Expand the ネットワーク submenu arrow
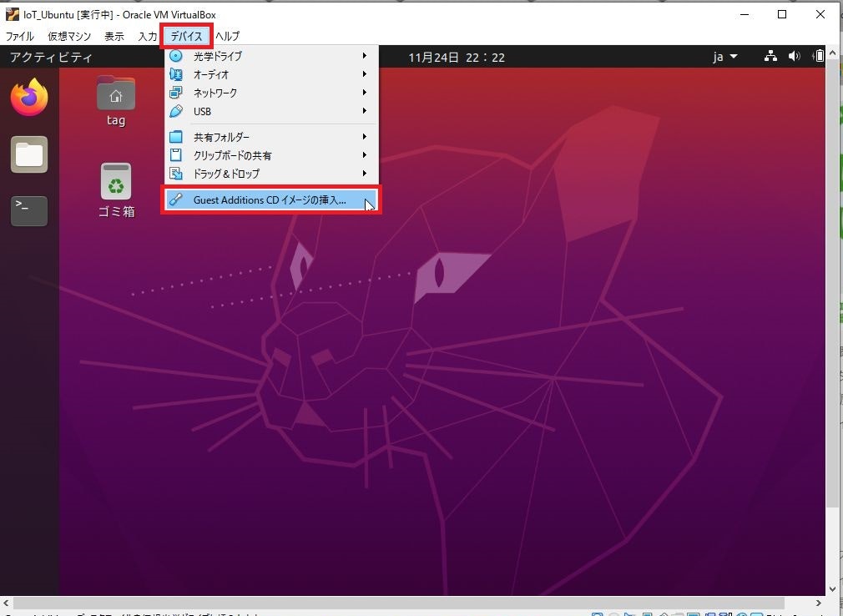Screen dimensions: 843x616 (x=365, y=93)
